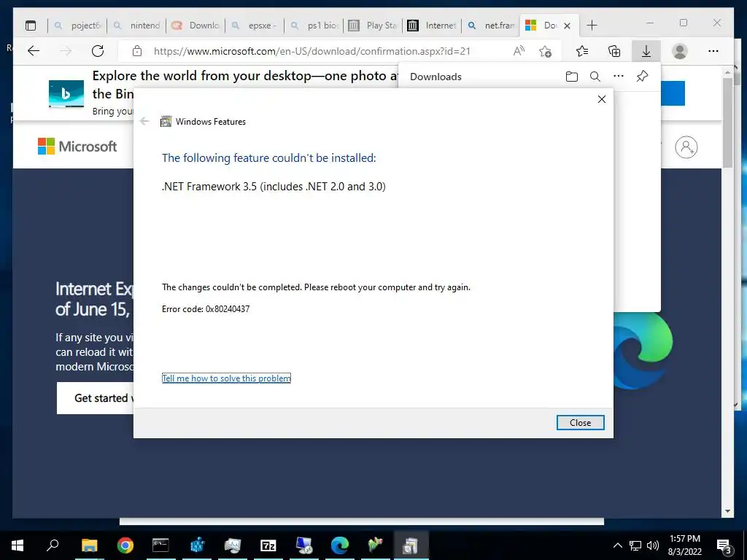Open downloads folder icon in Downloads panel
The height and width of the screenshot is (560, 747).
pyautogui.click(x=572, y=76)
